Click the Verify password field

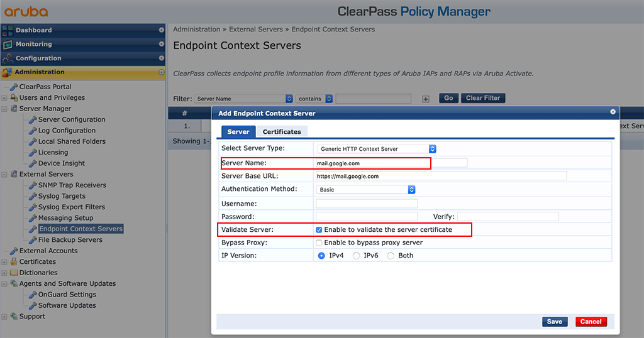point(508,217)
